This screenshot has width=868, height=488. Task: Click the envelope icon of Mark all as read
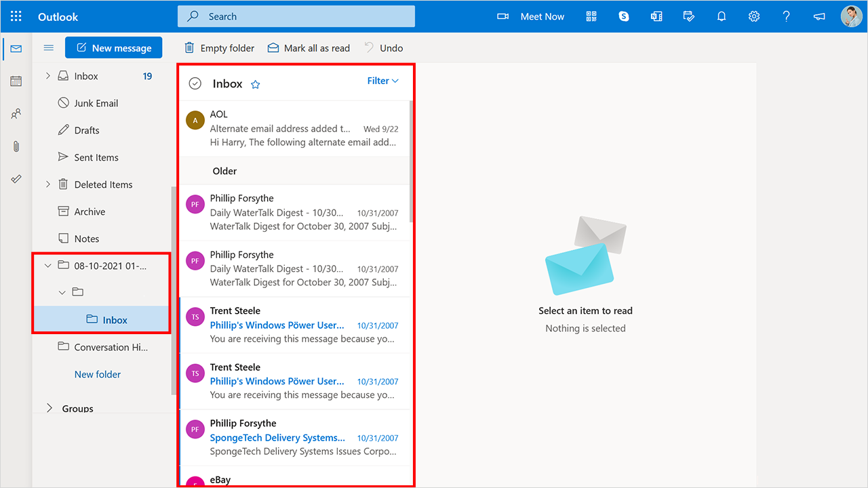[273, 48]
